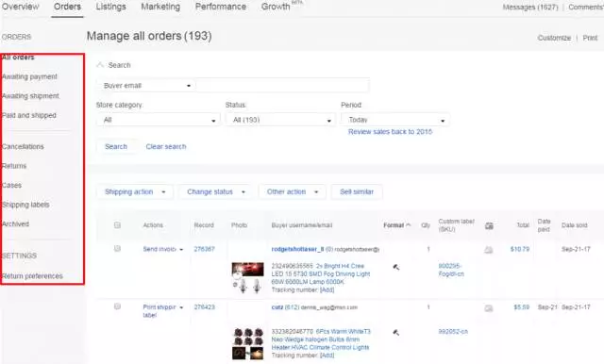Select Awaiting shipment in sidebar
Viewport: 604px width, 364px height.
30,96
